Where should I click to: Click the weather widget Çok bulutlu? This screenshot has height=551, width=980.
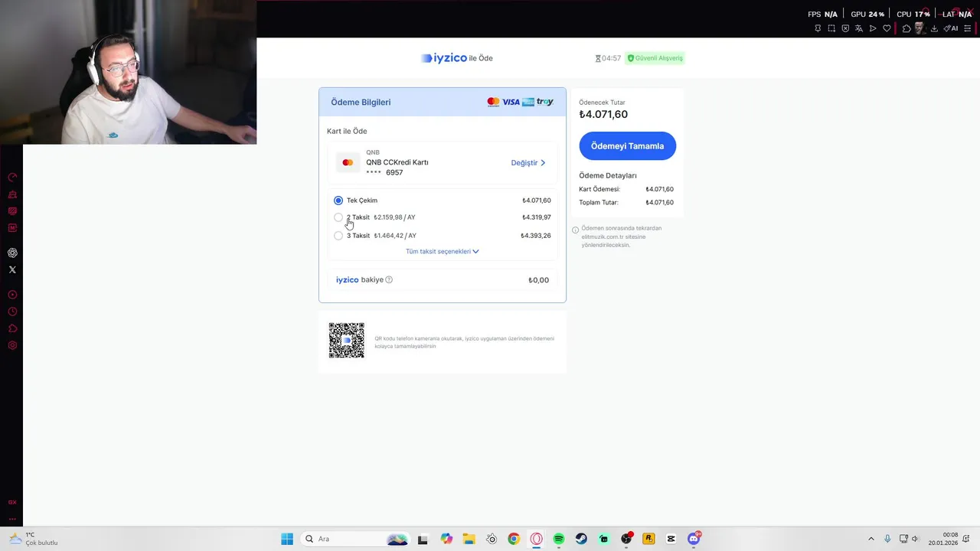tap(34, 539)
